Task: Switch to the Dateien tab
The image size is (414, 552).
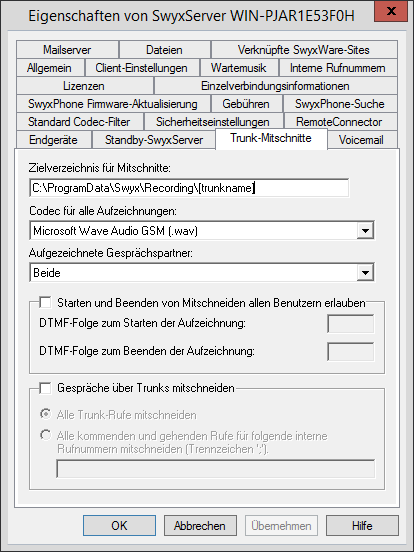Action: tap(164, 50)
